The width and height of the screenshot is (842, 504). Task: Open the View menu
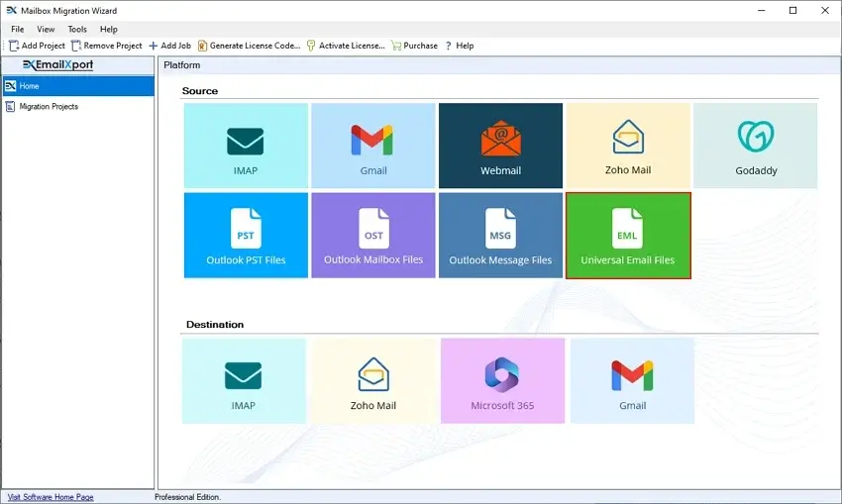coord(46,29)
